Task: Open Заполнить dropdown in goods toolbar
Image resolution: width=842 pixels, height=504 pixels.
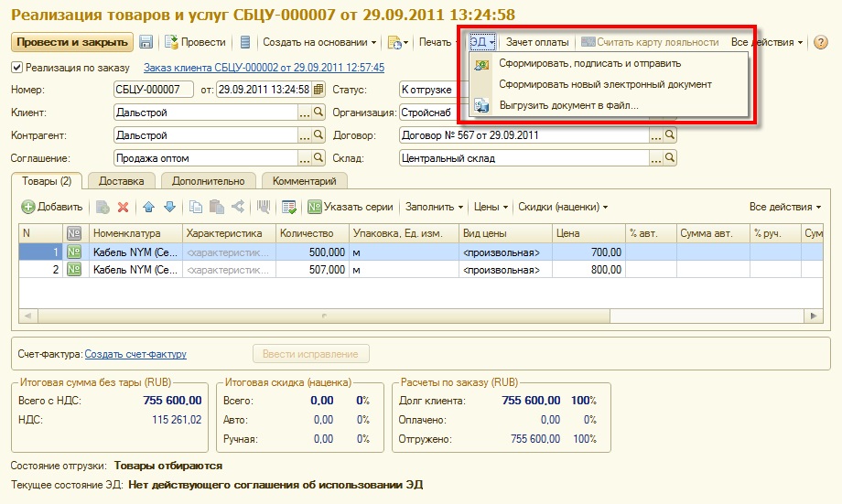Action: click(x=434, y=208)
